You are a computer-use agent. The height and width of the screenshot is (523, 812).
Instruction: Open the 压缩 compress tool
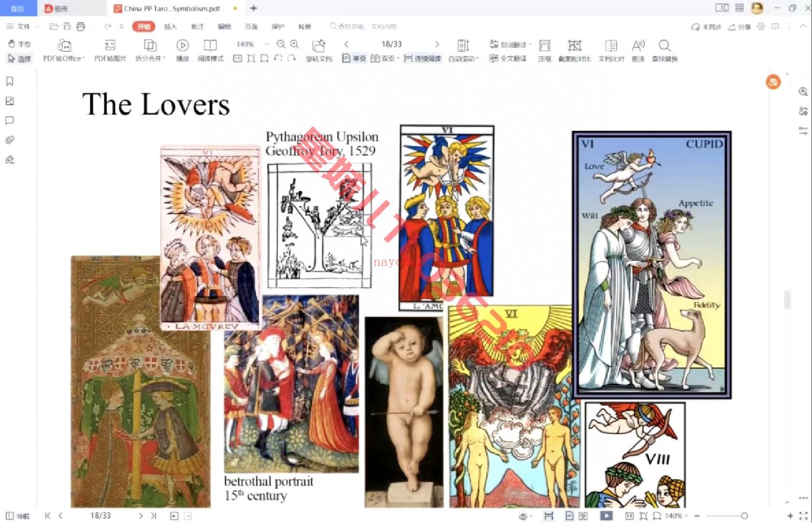pos(545,51)
